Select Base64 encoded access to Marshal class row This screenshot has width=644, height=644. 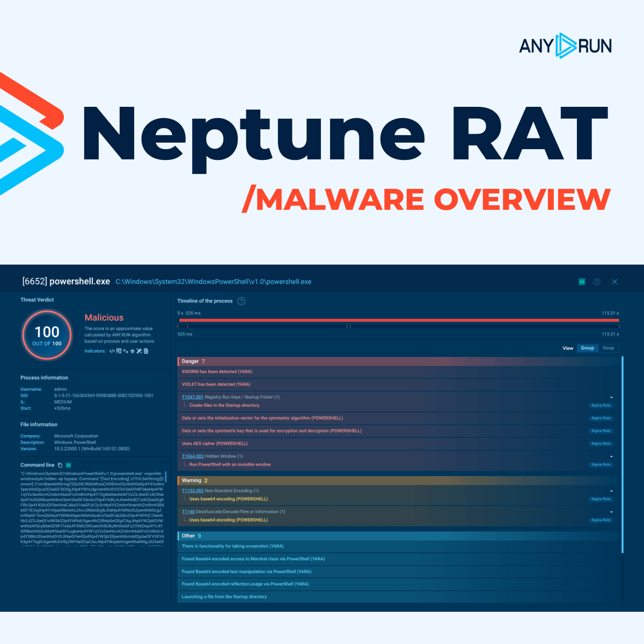coord(399,559)
